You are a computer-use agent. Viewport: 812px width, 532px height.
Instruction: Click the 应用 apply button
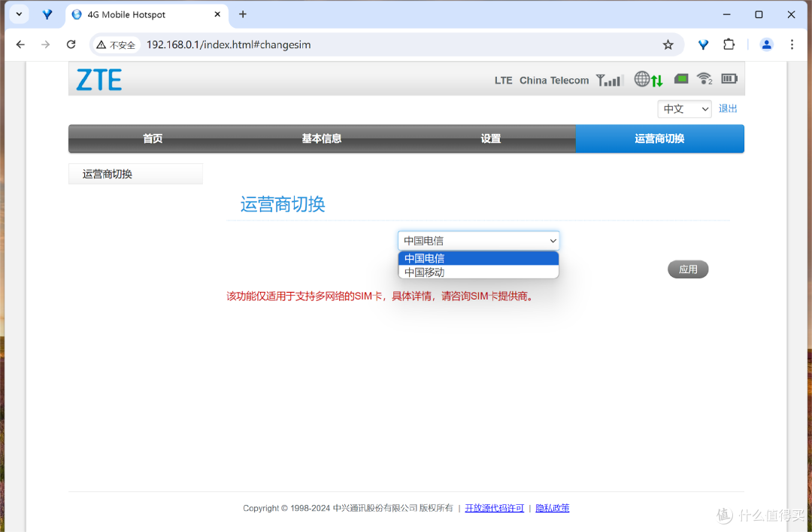click(x=688, y=269)
